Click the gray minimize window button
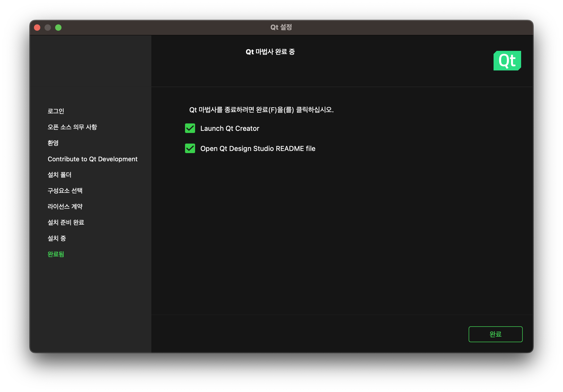 (x=48, y=28)
